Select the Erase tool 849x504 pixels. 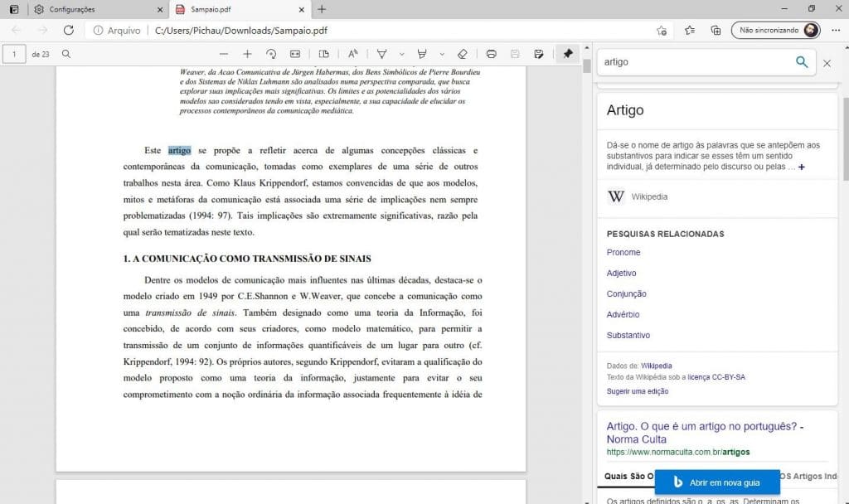[x=463, y=54]
